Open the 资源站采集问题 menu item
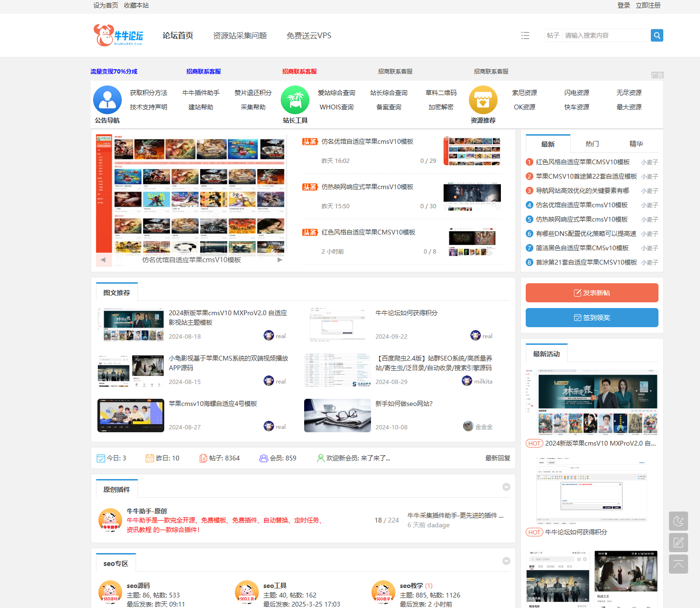The width and height of the screenshot is (700, 608). click(240, 35)
